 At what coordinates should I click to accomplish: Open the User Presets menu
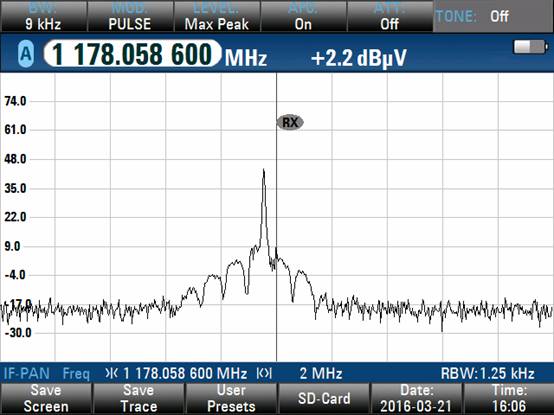coord(231,399)
